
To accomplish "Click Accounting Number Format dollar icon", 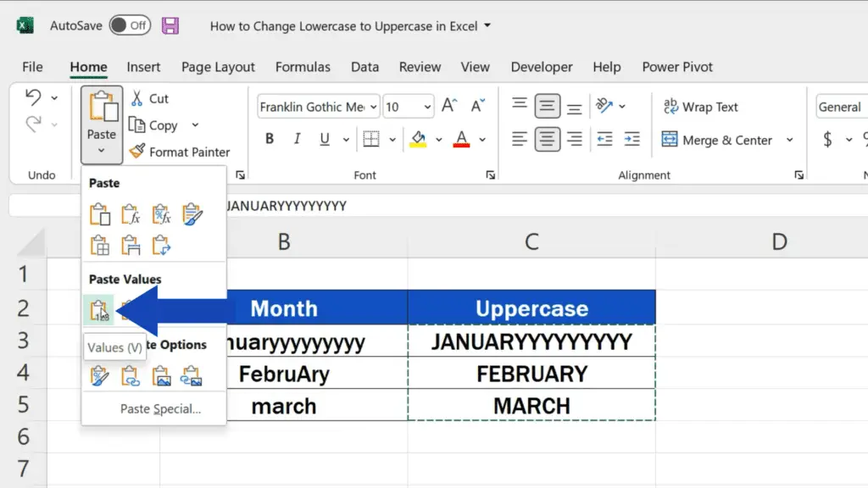I will pos(827,140).
